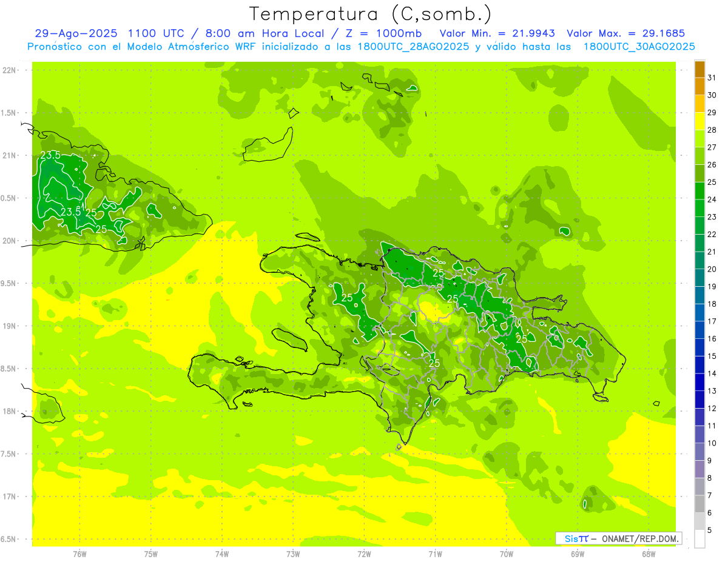Click the yellow legend swatch between 28 and 29

pos(700,121)
